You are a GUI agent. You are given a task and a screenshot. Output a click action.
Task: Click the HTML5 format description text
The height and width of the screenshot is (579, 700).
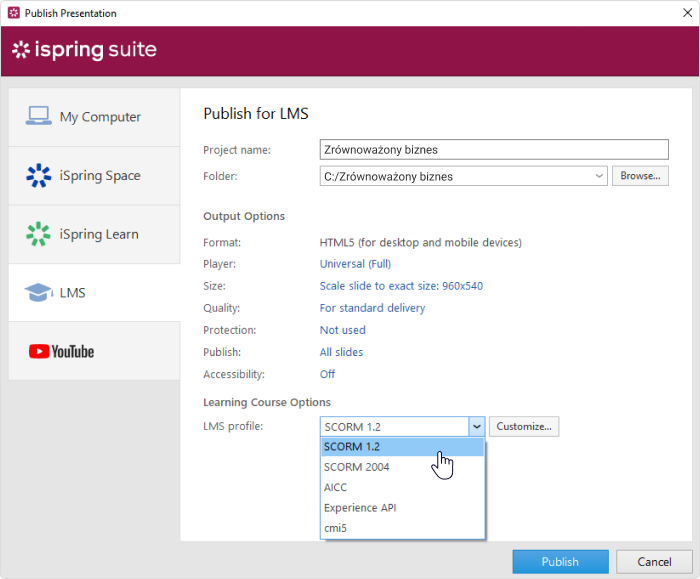click(x=421, y=242)
